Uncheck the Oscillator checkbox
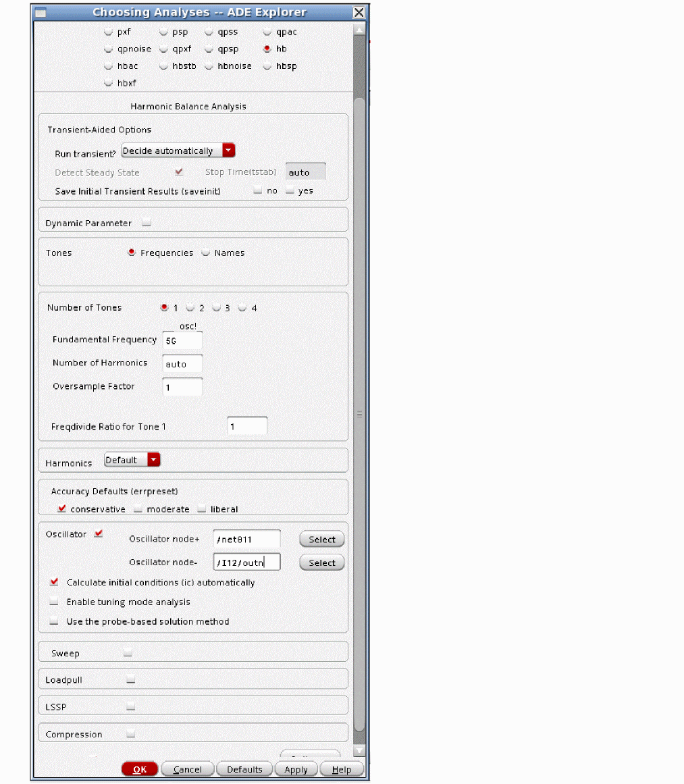The width and height of the screenshot is (684, 784). pyautogui.click(x=99, y=534)
